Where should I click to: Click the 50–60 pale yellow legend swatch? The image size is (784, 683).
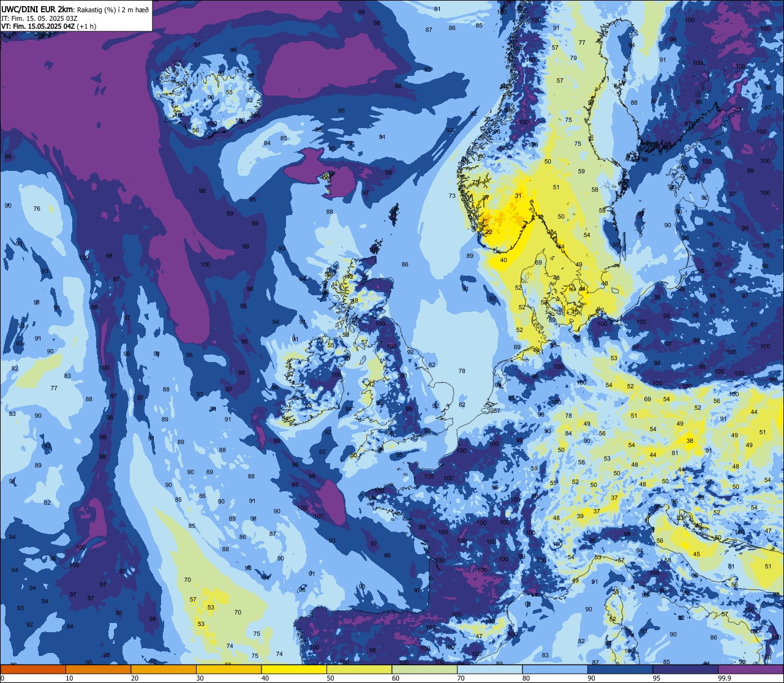(359, 670)
